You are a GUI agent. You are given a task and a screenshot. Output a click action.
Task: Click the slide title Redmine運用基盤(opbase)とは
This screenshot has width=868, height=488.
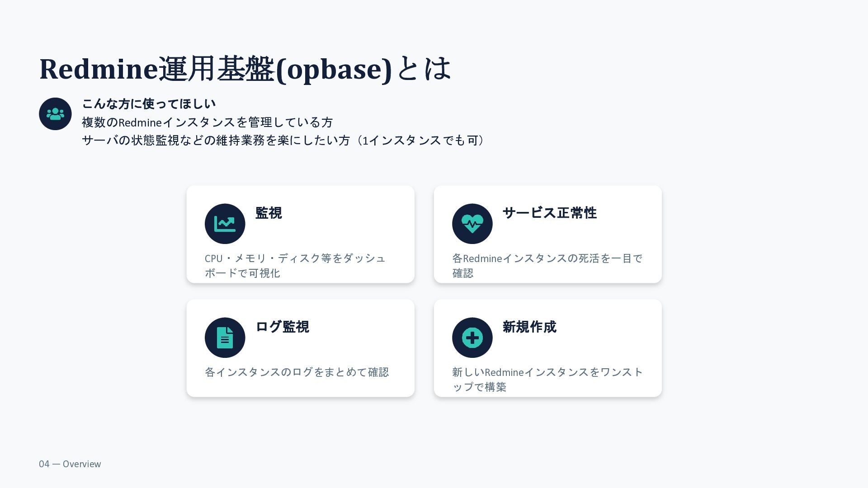(x=245, y=69)
